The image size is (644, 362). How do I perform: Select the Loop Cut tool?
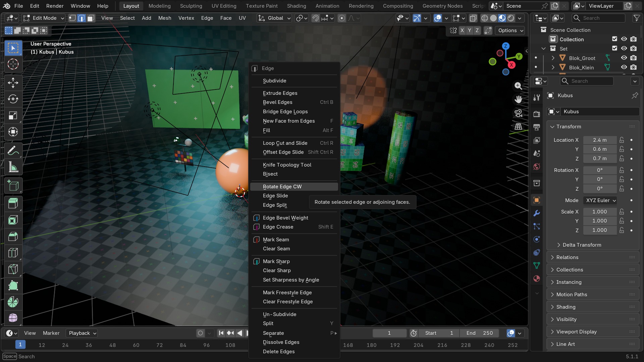[x=13, y=253]
